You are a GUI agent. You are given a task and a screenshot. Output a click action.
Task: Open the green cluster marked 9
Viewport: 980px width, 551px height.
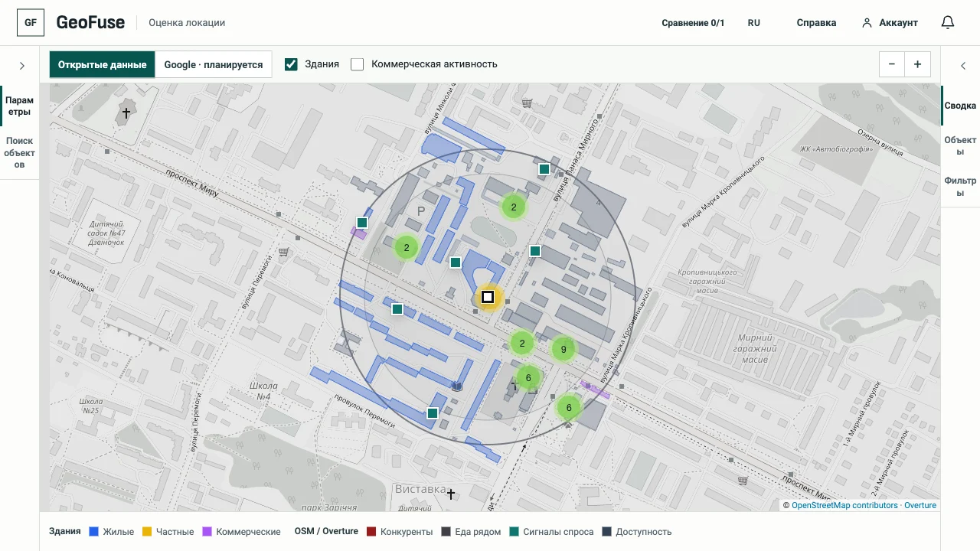[563, 350]
